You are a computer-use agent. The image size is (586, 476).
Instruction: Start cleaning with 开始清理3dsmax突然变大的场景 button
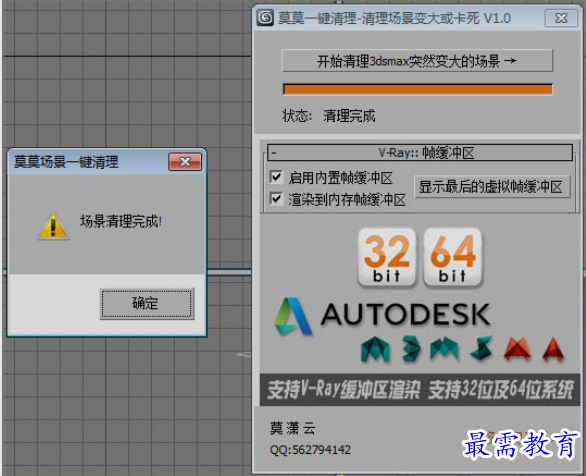click(417, 61)
